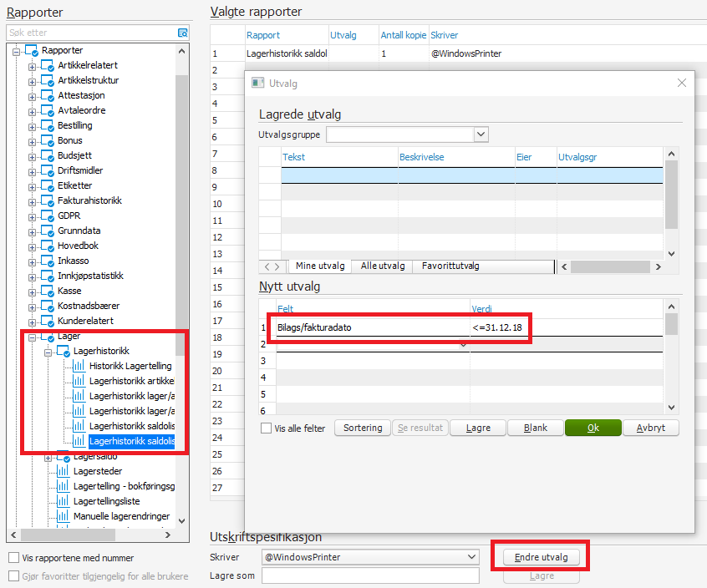Image resolution: width=707 pixels, height=588 pixels.
Task: Click the Lagre button in Utvalg dialog
Action: tap(478, 428)
